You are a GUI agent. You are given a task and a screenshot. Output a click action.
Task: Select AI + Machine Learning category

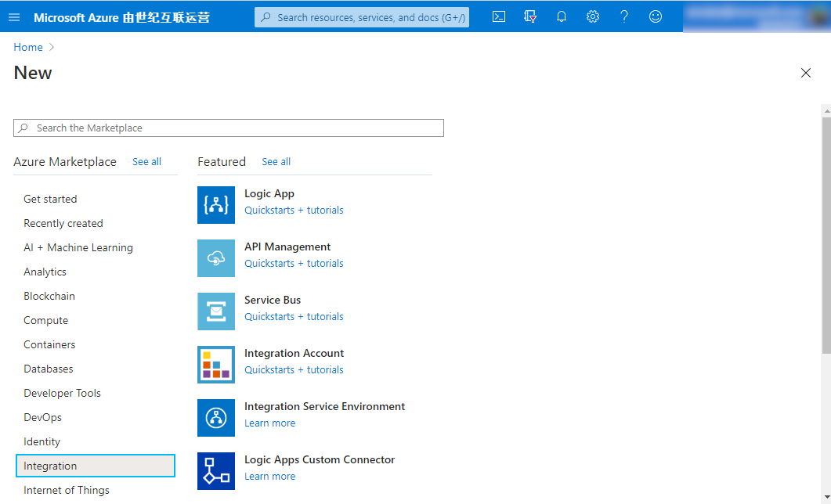pos(78,248)
